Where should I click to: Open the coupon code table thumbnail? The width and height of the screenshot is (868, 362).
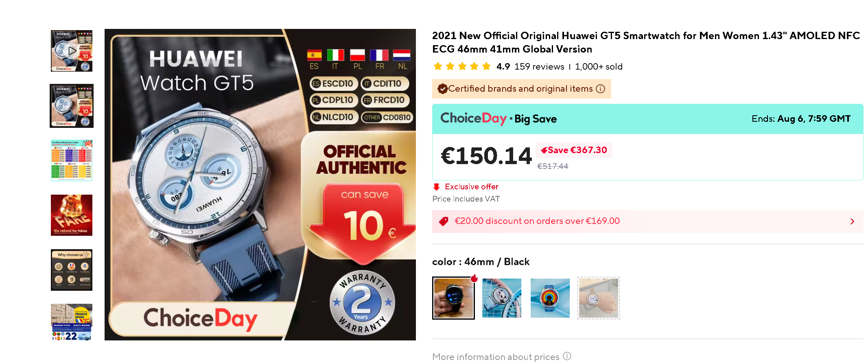pyautogui.click(x=72, y=160)
